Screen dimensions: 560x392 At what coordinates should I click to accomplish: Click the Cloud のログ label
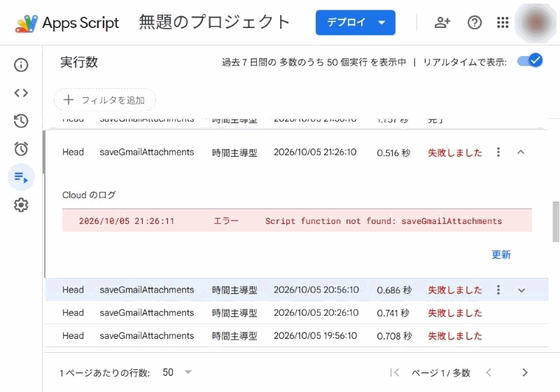[x=89, y=195]
